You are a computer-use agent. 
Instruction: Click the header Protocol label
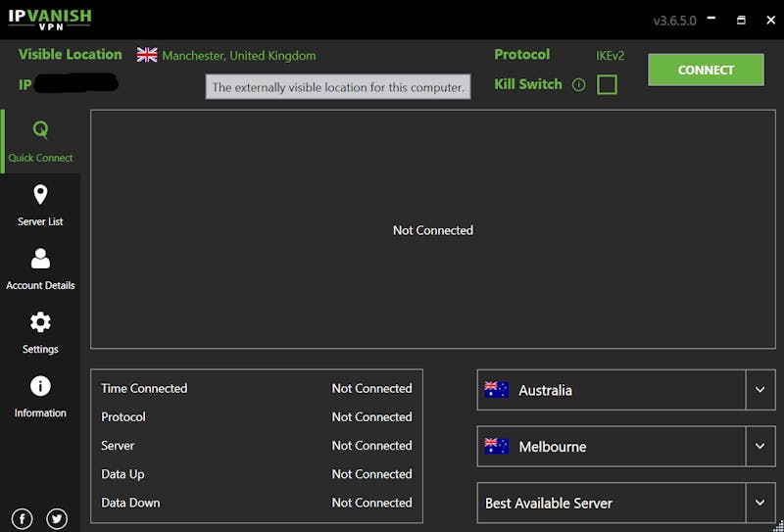pos(522,55)
